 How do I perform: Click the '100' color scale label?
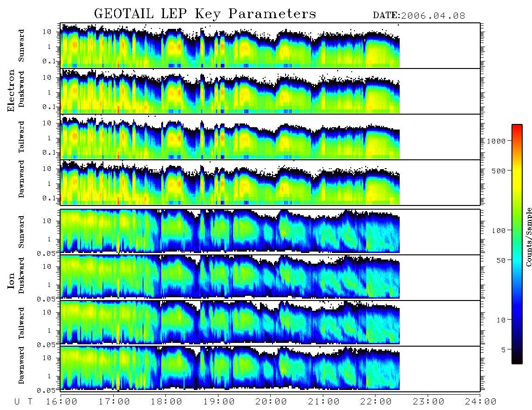coord(498,231)
